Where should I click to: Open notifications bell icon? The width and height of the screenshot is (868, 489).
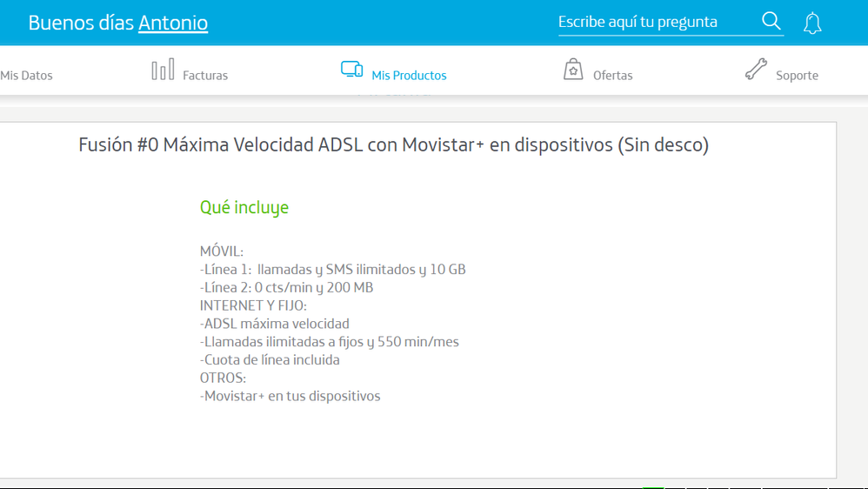pos(812,23)
